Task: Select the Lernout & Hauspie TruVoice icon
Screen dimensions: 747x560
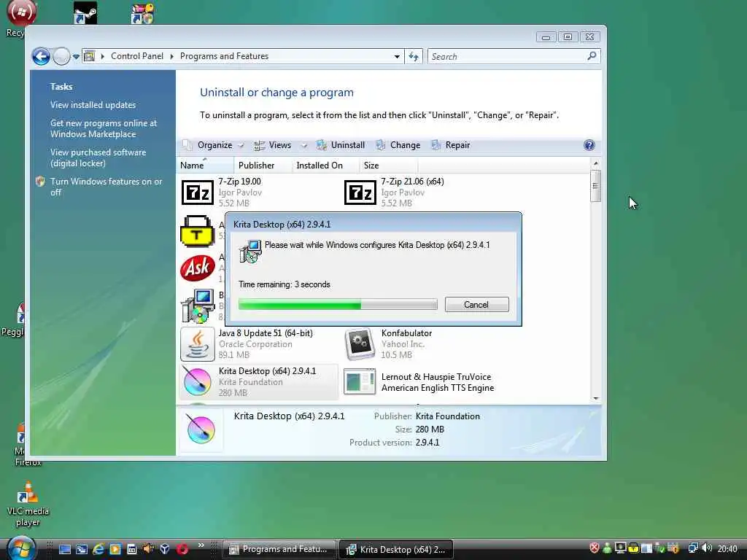Action: [360, 381]
